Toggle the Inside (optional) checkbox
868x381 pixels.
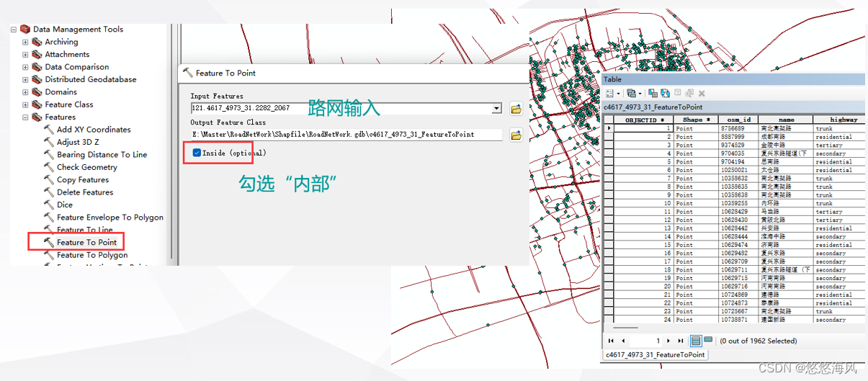197,153
